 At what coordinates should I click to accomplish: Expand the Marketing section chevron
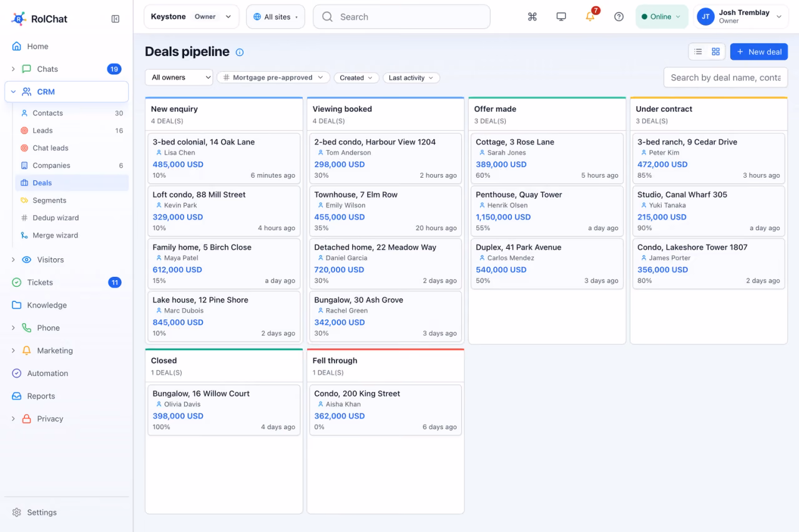tap(13, 351)
